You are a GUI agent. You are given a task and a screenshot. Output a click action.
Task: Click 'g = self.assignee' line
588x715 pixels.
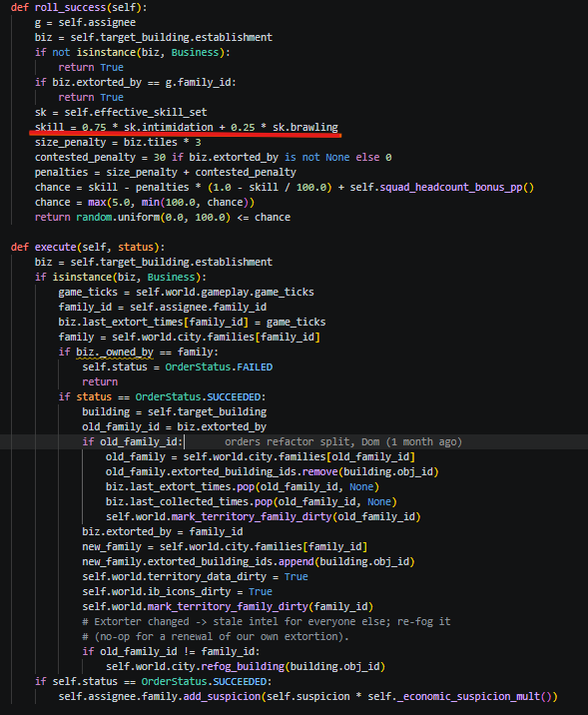click(85, 22)
